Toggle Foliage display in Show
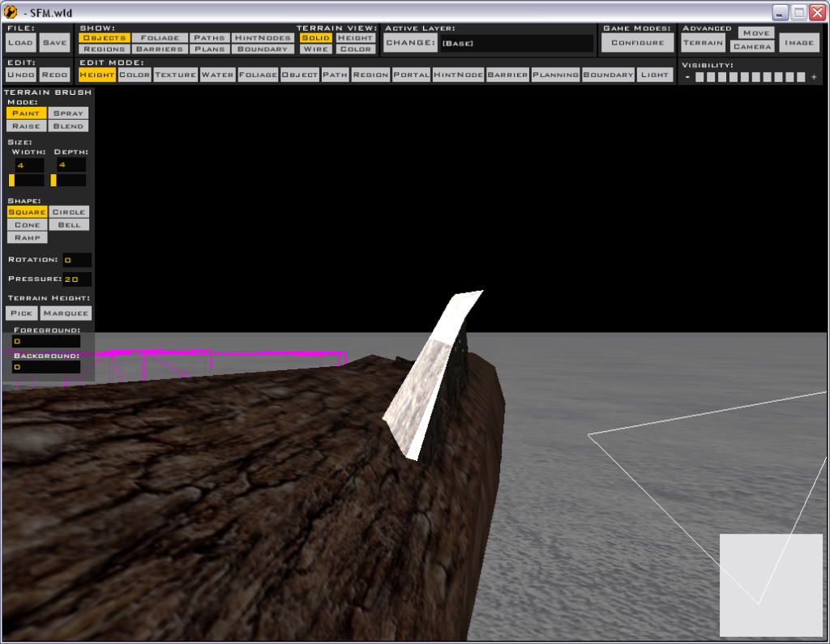Viewport: 830px width, 644px height. pos(160,38)
